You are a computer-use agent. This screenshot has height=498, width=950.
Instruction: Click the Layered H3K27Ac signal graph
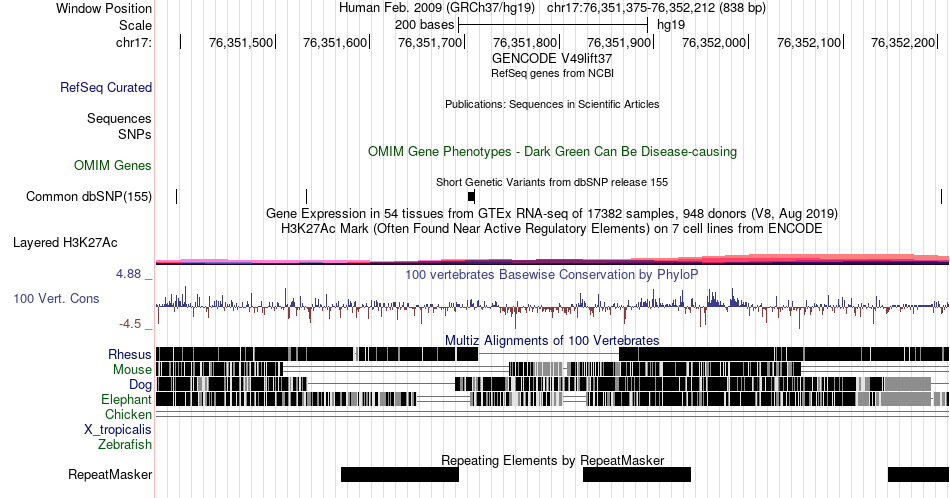point(552,259)
